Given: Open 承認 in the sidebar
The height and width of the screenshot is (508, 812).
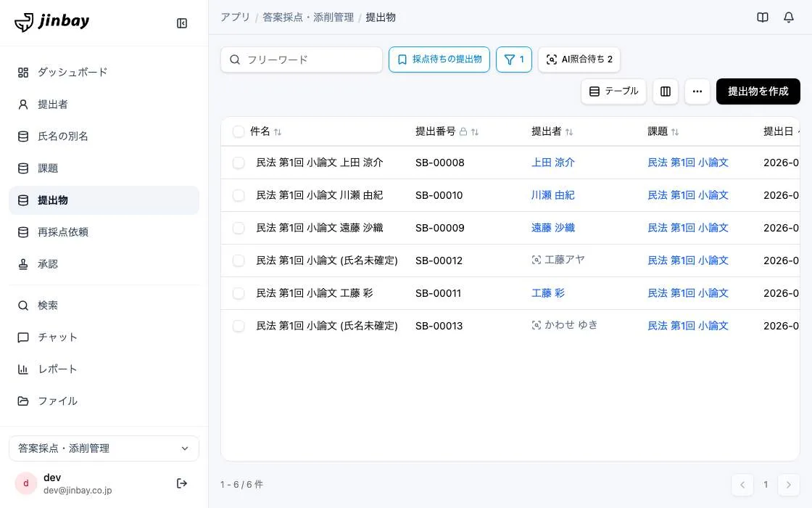Looking at the screenshot, I should pyautogui.click(x=104, y=264).
